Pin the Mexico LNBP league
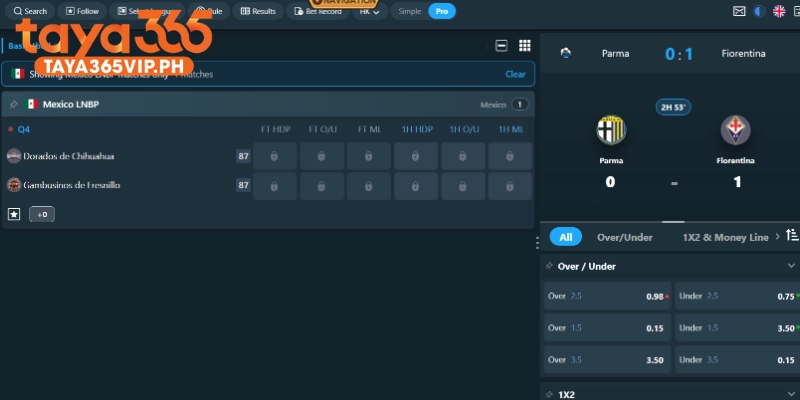Image resolution: width=800 pixels, height=400 pixels. pos(14,105)
